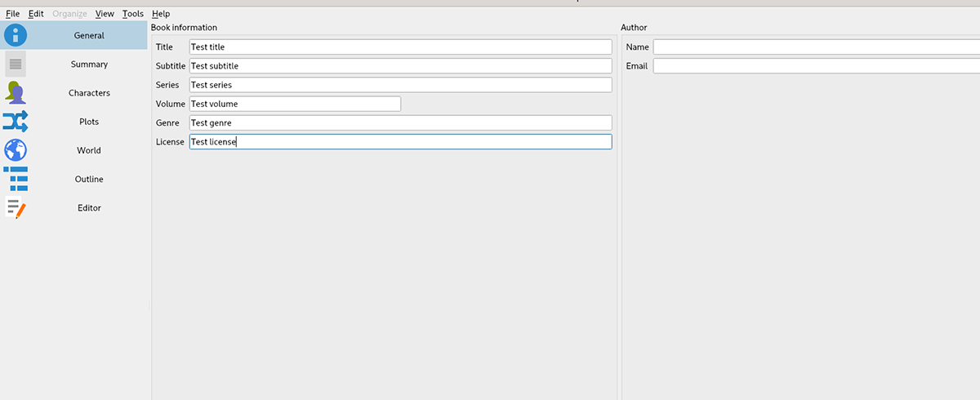Open the File menu
This screenshot has width=980, height=400.
(x=12, y=14)
